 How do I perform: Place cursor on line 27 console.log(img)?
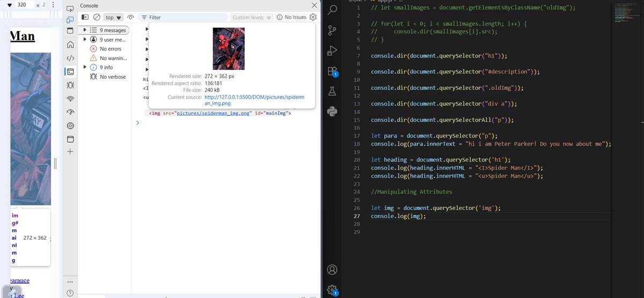point(398,216)
